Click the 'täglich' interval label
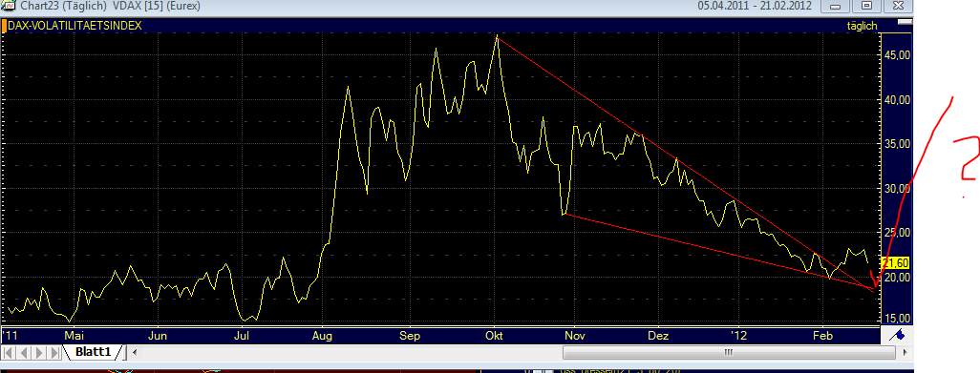 click(x=862, y=26)
